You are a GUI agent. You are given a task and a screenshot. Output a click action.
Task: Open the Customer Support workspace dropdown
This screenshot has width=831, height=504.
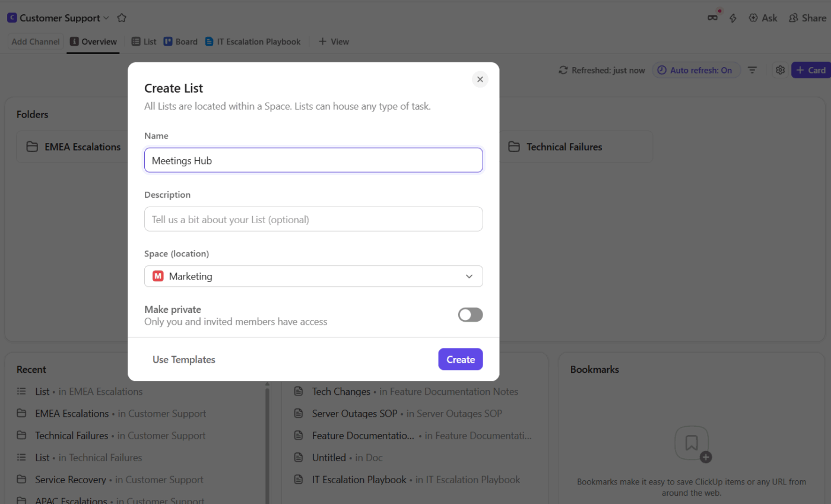(x=106, y=18)
